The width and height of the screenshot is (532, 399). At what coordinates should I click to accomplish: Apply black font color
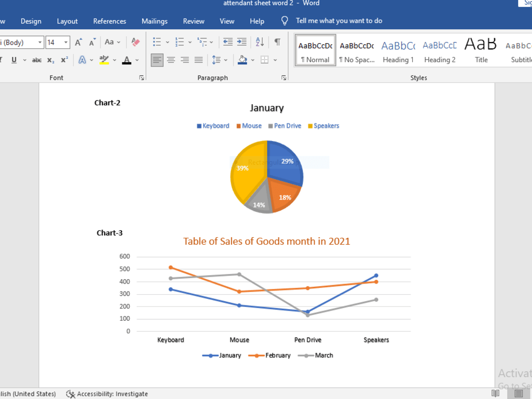click(x=127, y=60)
